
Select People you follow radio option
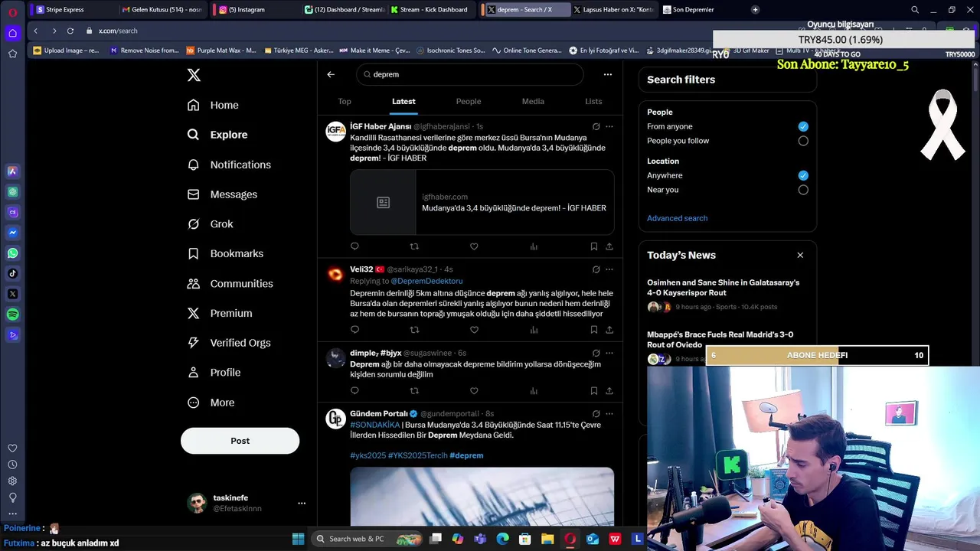(x=803, y=141)
